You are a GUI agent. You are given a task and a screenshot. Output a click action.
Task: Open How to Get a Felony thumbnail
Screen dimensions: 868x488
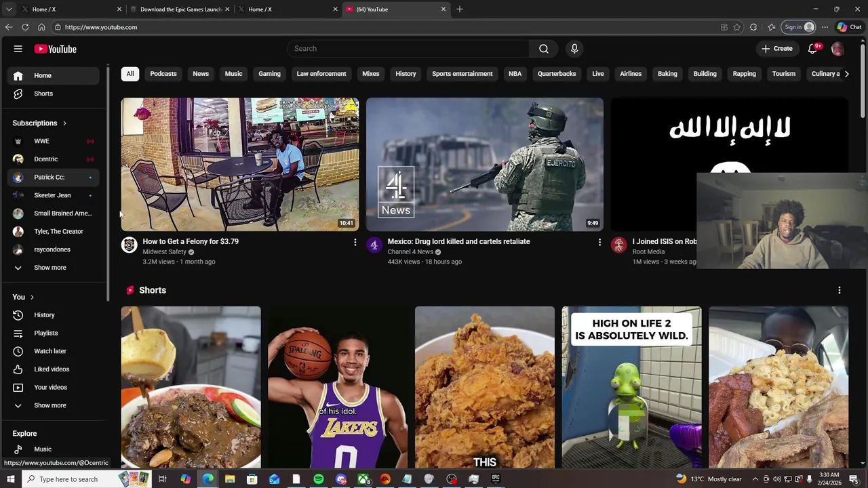click(x=240, y=165)
